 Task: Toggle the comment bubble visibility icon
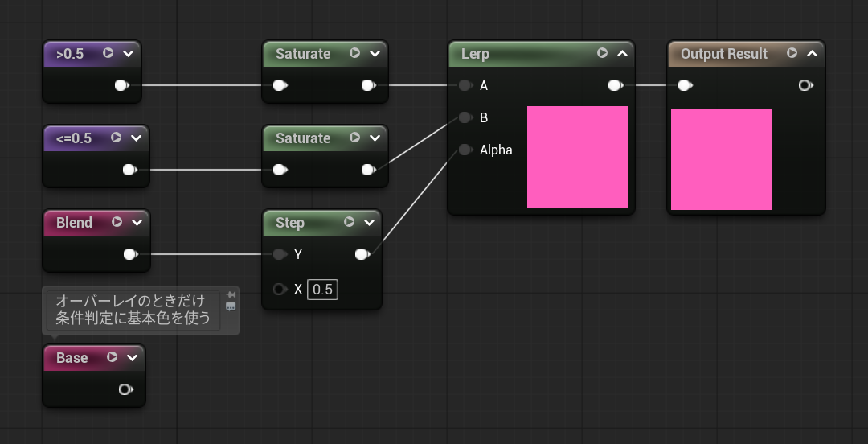click(231, 306)
